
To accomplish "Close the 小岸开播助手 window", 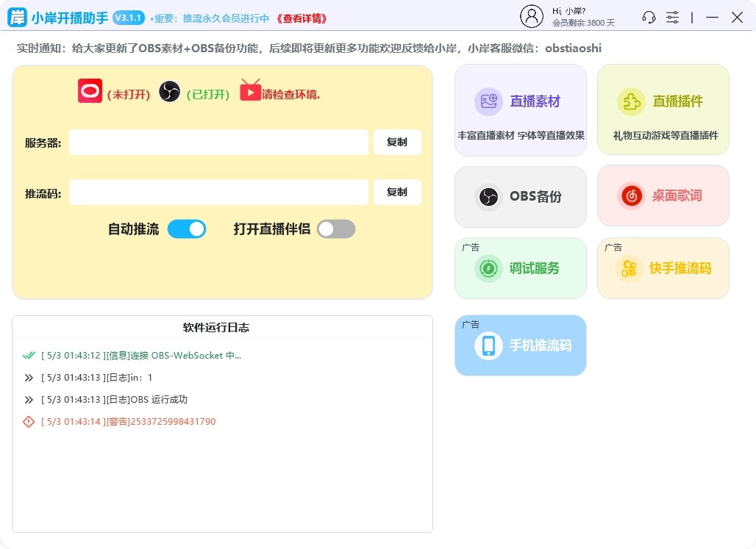I will [737, 18].
